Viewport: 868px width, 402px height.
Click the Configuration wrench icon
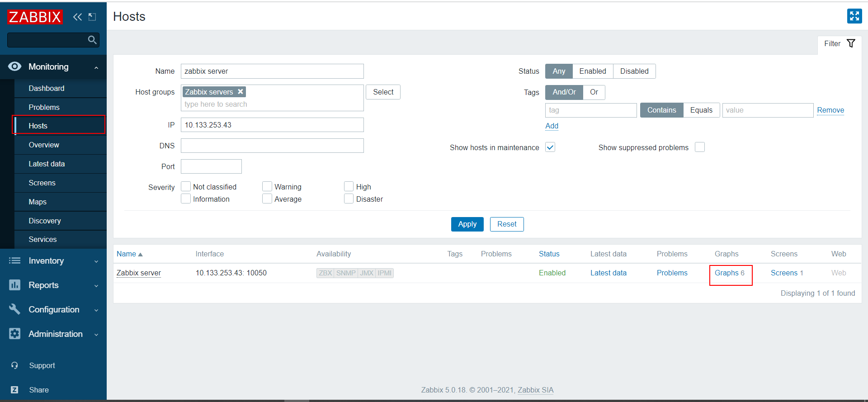click(14, 309)
